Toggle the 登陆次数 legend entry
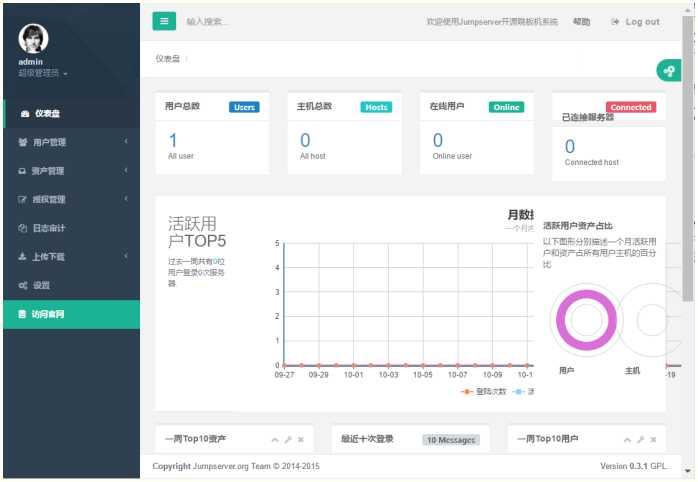698x482 pixels. (x=484, y=392)
